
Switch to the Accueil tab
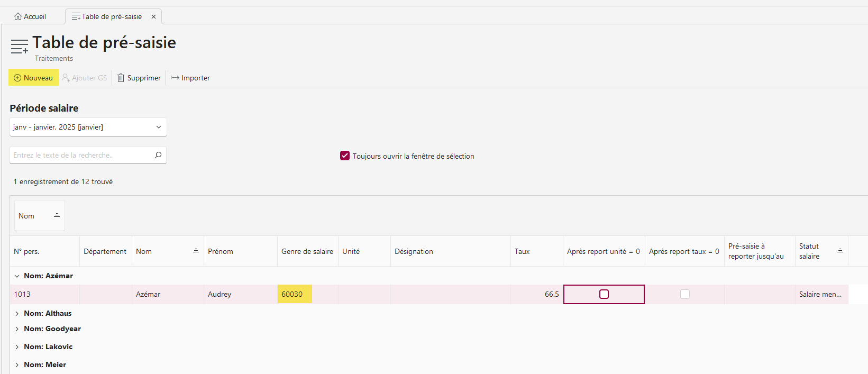(x=30, y=16)
